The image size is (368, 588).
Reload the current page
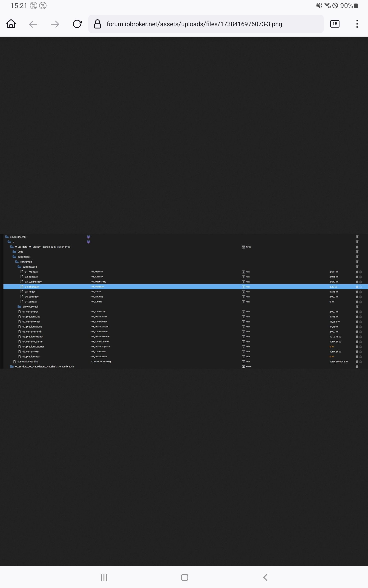click(77, 24)
